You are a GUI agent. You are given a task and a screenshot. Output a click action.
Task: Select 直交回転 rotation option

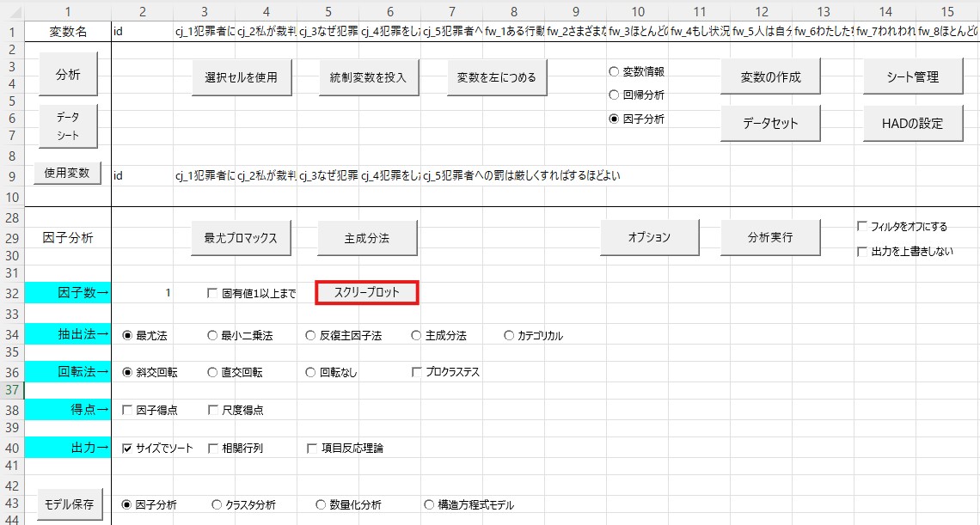[212, 373]
